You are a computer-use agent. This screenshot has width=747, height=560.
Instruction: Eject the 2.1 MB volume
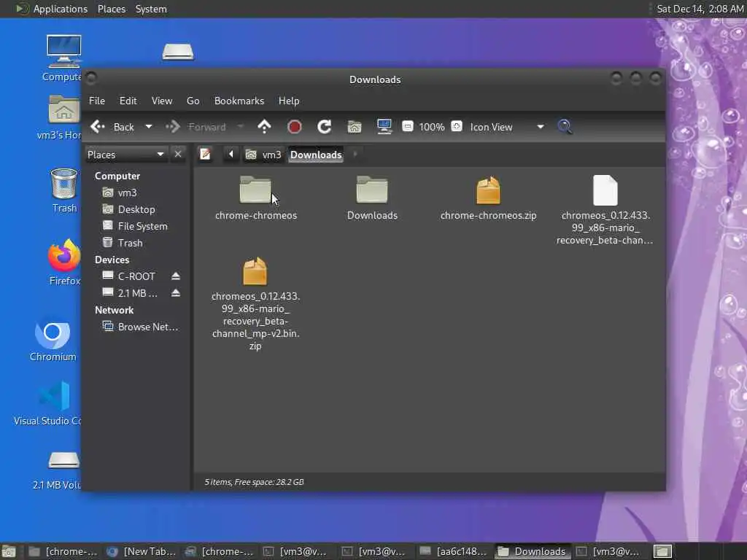(176, 293)
